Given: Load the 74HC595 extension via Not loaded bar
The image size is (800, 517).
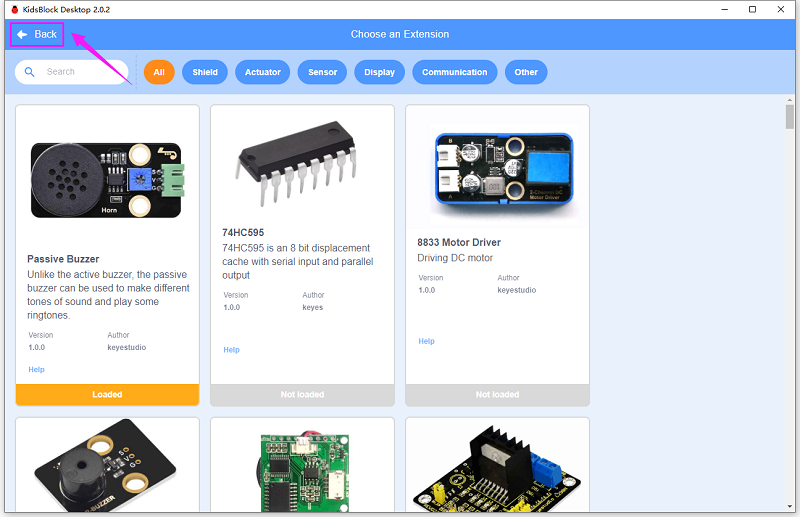Looking at the screenshot, I should point(303,395).
